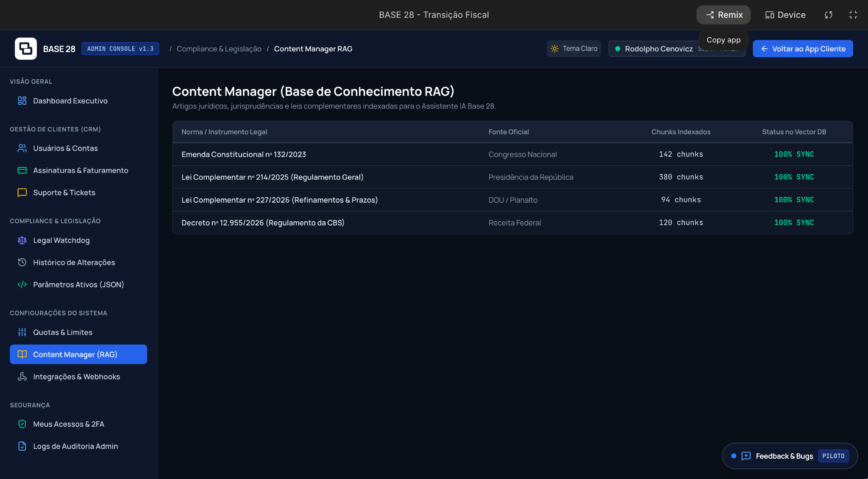Screen dimensions: 868x479
Task: Click Logs de Auditoria Admin file icon
Action: 22,446
